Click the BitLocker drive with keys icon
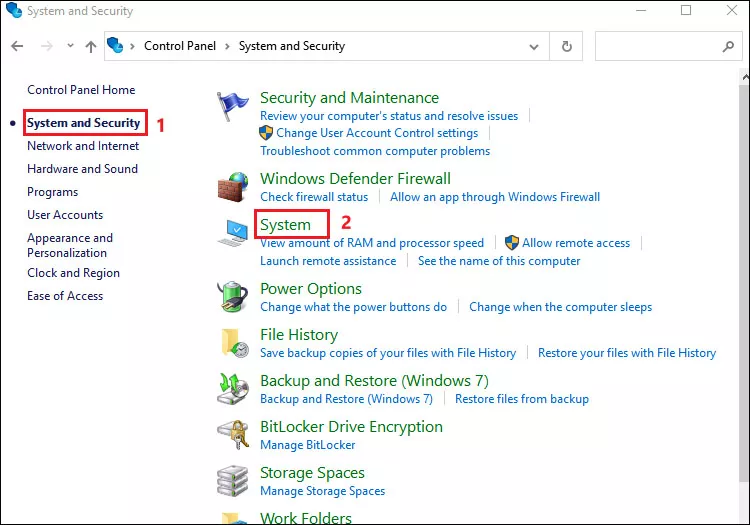This screenshot has width=750, height=525. tap(233, 435)
